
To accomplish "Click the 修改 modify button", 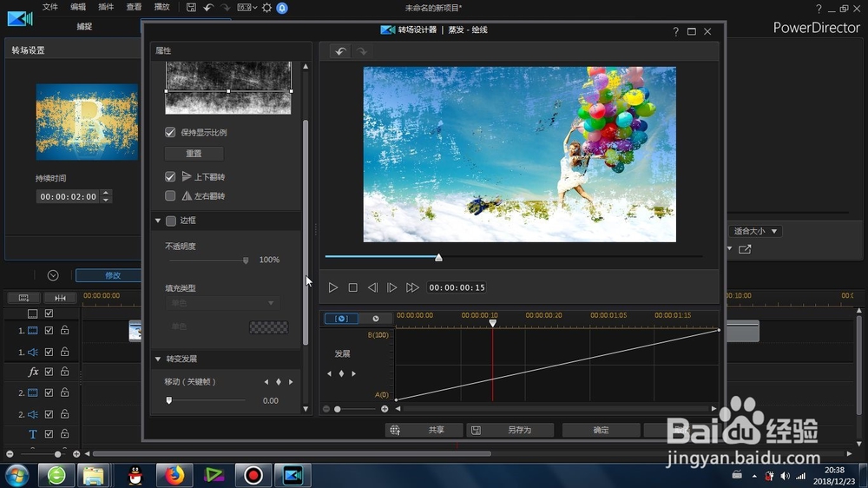I will coord(109,275).
